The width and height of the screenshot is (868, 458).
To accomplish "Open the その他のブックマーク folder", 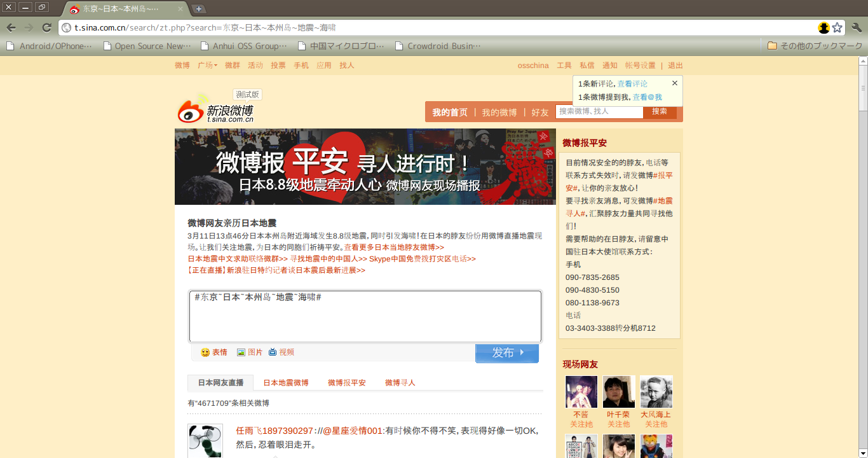I will click(815, 46).
